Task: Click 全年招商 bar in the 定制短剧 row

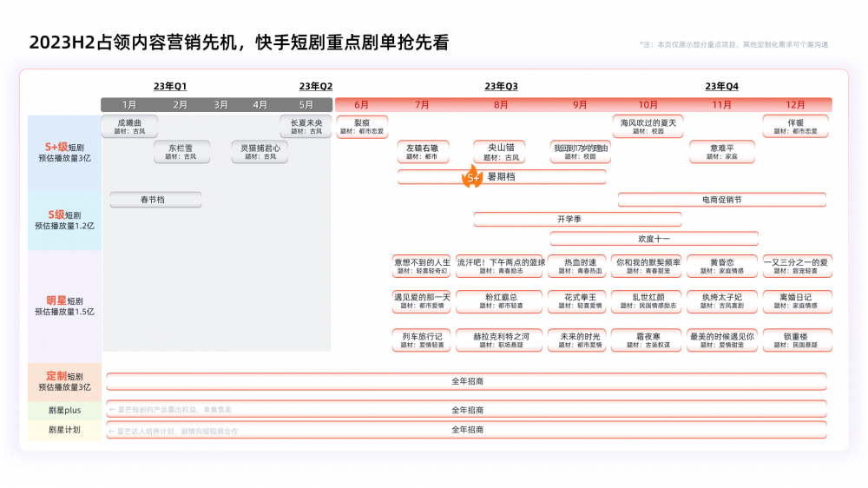Action: pyautogui.click(x=466, y=381)
